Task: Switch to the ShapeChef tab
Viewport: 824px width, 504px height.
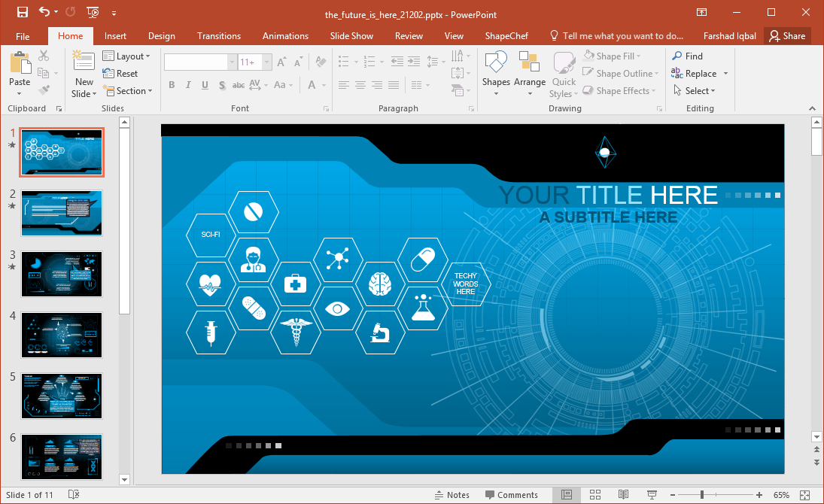Action: (506, 35)
